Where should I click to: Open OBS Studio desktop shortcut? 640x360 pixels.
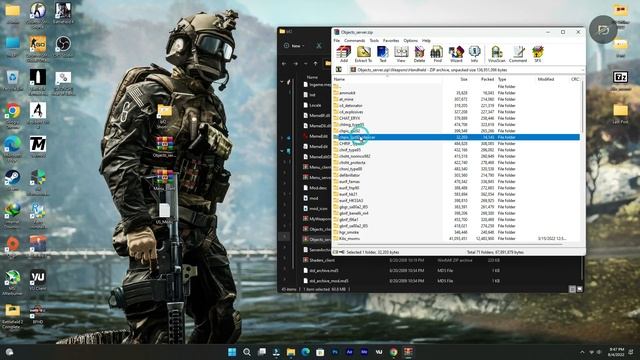pos(63,47)
